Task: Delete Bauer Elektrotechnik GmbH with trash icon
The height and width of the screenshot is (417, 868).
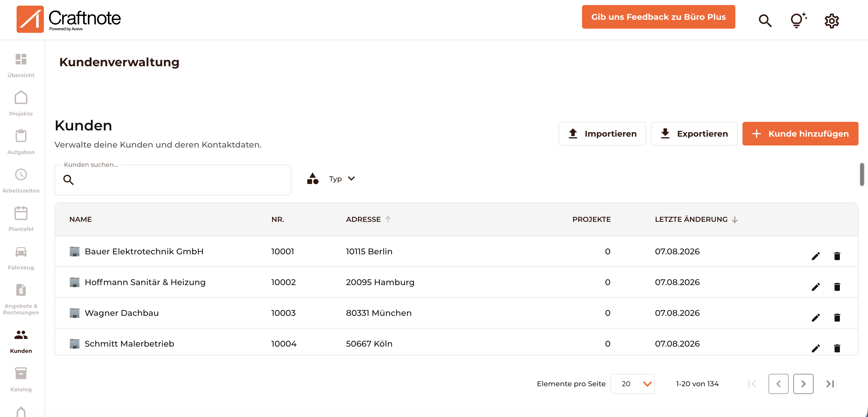Action: [x=837, y=256]
